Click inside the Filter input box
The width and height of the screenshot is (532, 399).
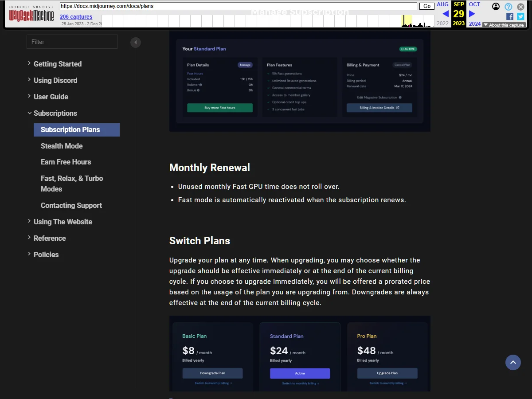72,41
